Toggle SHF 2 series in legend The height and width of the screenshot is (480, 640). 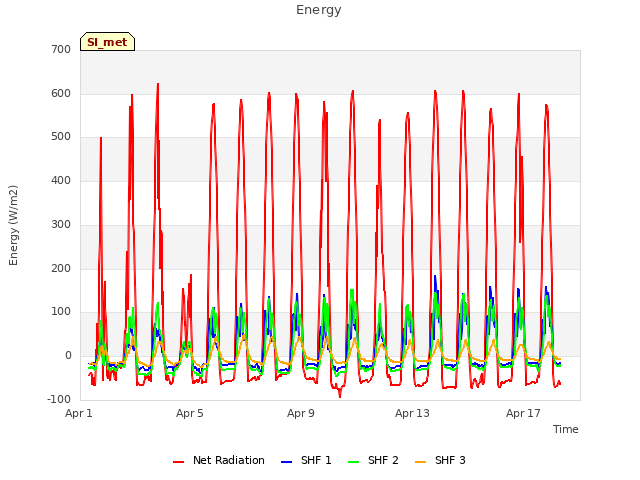[x=373, y=460]
